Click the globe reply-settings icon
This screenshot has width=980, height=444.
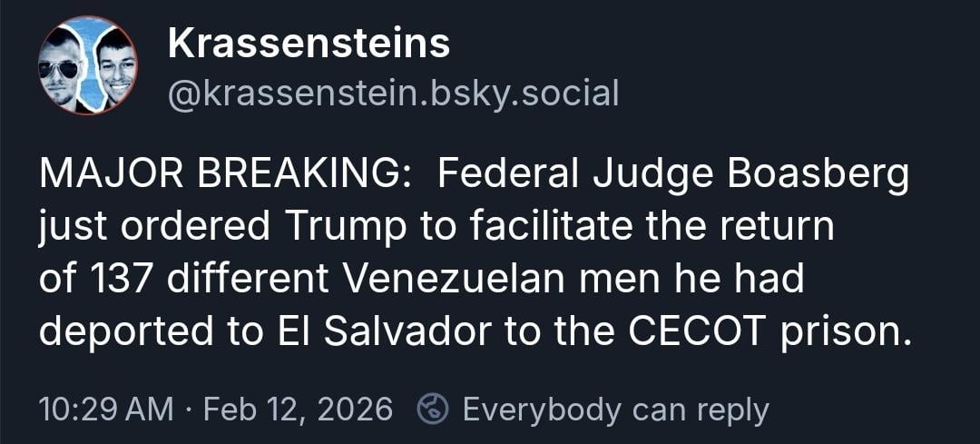click(433, 409)
